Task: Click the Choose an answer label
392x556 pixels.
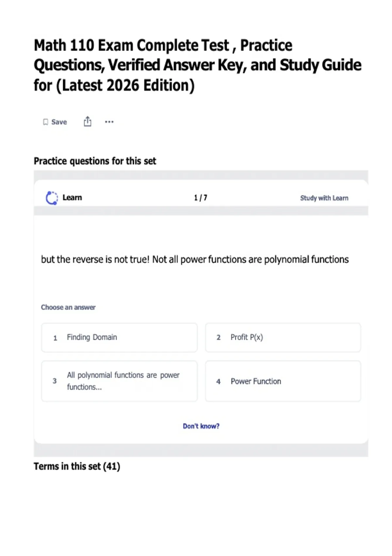Action: click(x=68, y=307)
